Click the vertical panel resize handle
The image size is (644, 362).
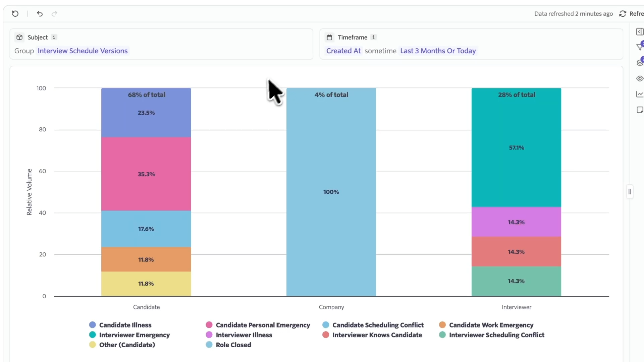630,192
